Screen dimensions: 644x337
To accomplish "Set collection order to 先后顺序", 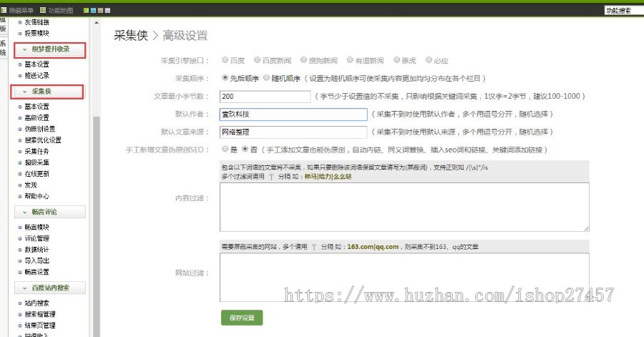I will tap(225, 77).
